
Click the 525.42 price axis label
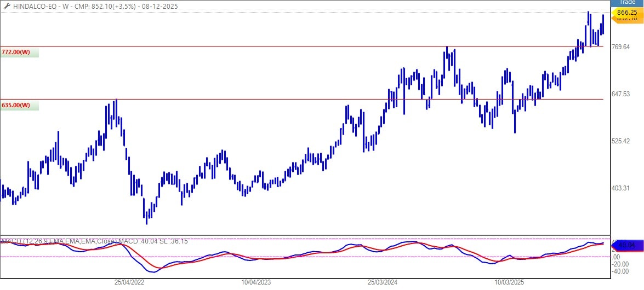pyautogui.click(x=619, y=141)
